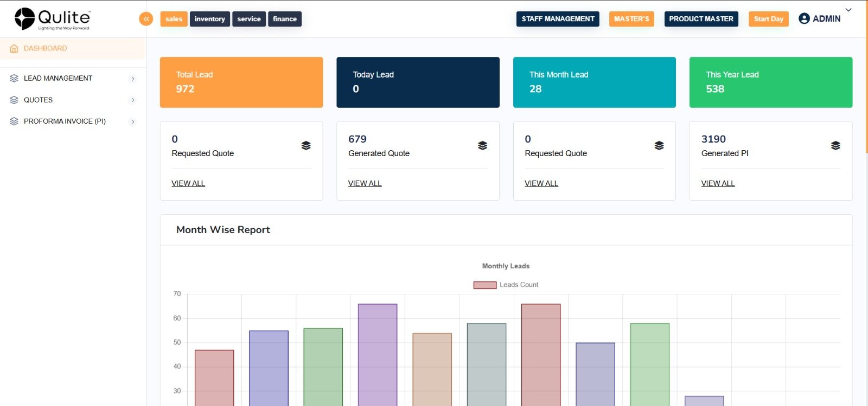Click stack icon in Generated PI card
The width and height of the screenshot is (868, 406).
[x=835, y=145]
